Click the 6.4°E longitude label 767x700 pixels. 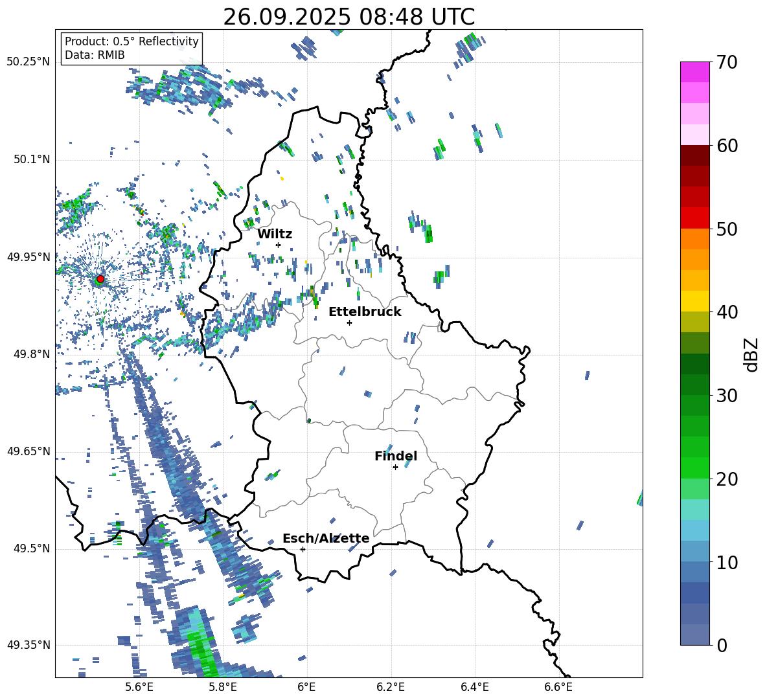click(x=474, y=687)
